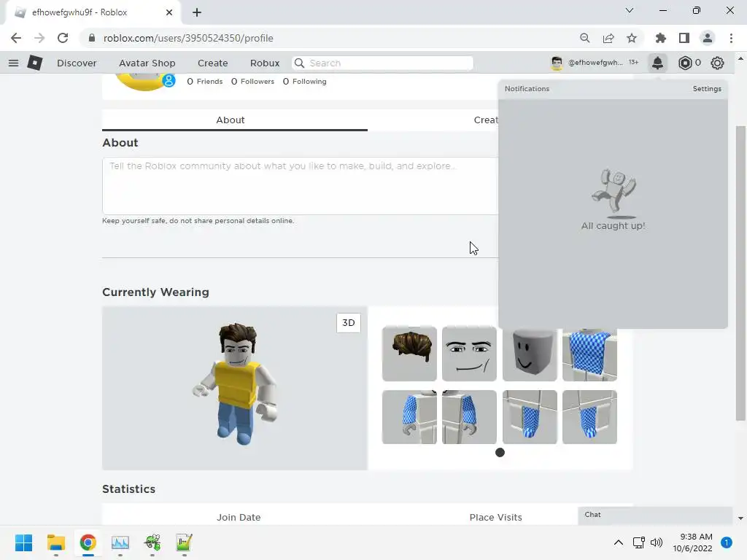Click the man face item thumbnail
Screen dimensions: 747x560
tap(469, 354)
